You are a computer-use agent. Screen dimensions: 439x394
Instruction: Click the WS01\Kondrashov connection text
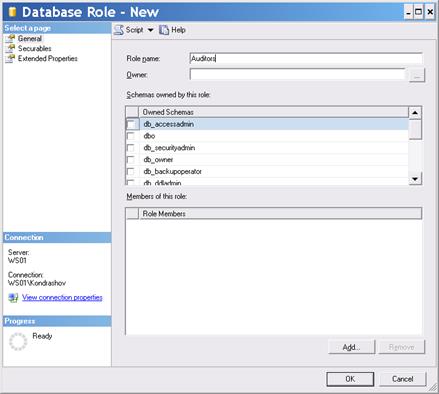(37, 283)
